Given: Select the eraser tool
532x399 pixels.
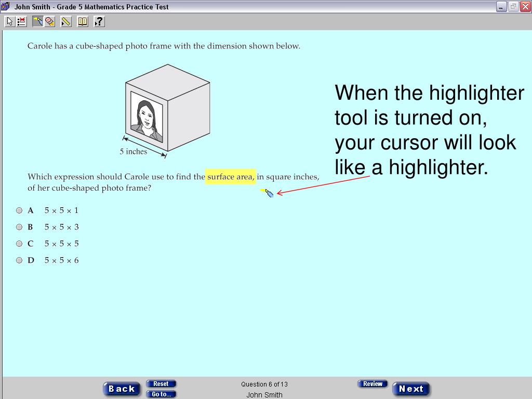Looking at the screenshot, I should coord(49,22).
